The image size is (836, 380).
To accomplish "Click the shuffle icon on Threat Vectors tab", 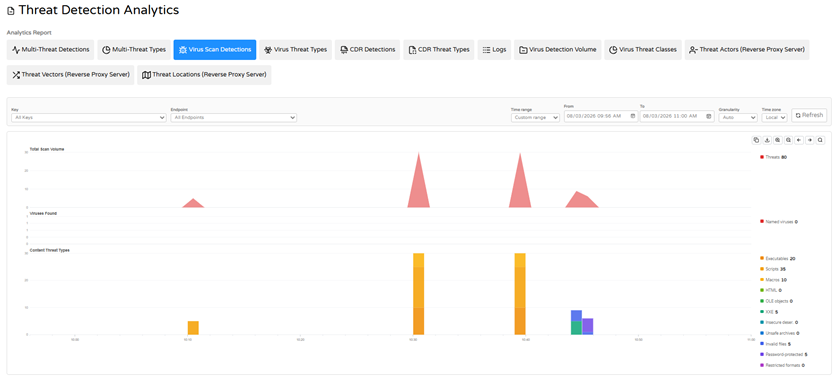I will 16,75.
